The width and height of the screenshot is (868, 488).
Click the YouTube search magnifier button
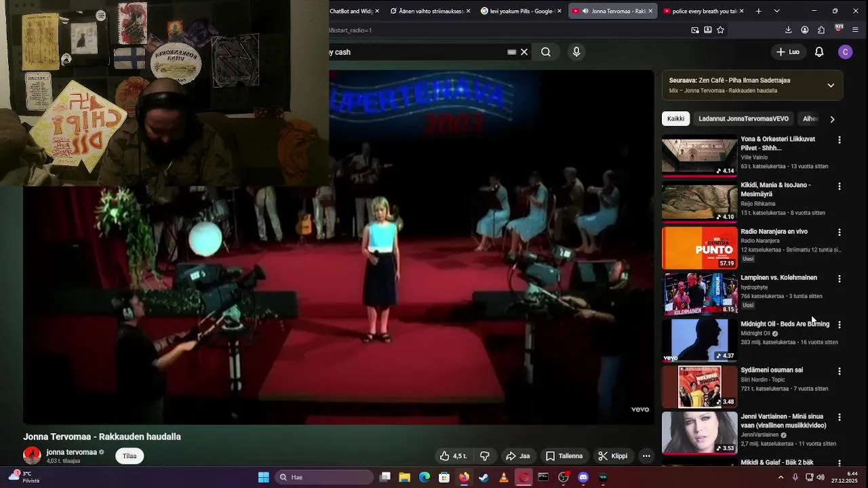coord(546,52)
